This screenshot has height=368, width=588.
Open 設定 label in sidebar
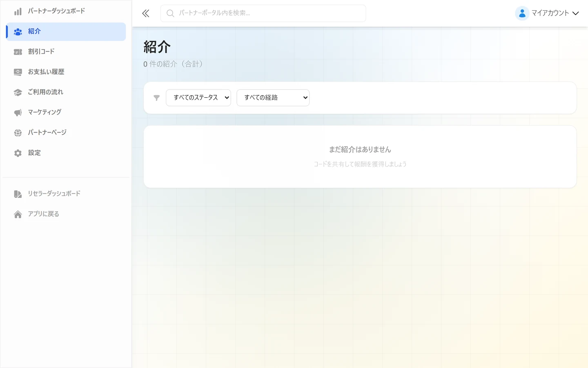tap(34, 153)
